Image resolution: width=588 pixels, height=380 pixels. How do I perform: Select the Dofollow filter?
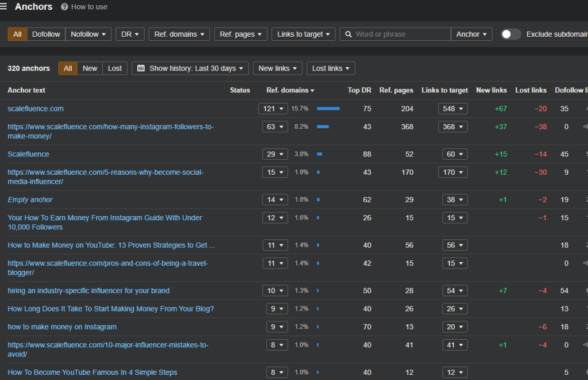pyautogui.click(x=46, y=34)
